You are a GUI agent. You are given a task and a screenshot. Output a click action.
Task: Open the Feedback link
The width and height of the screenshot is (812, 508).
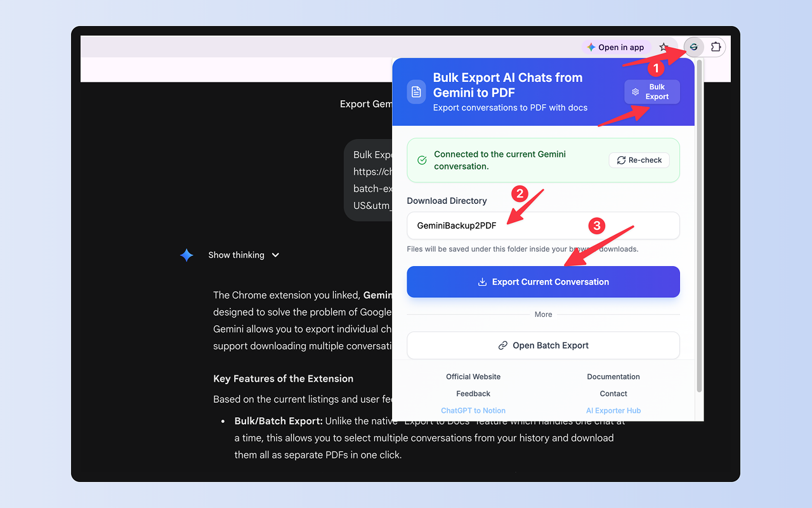(x=473, y=394)
